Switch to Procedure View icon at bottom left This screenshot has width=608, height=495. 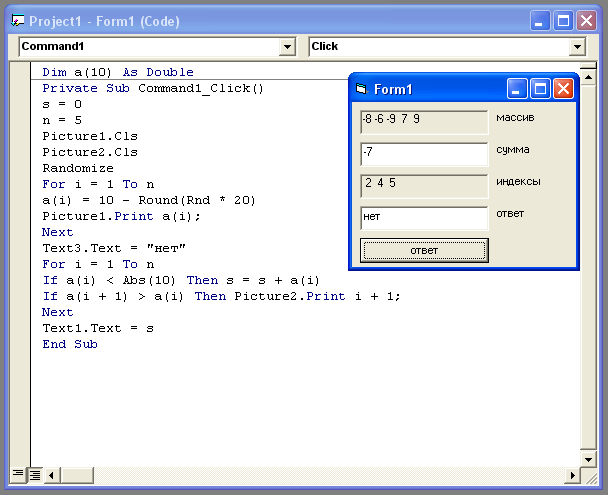tap(18, 474)
